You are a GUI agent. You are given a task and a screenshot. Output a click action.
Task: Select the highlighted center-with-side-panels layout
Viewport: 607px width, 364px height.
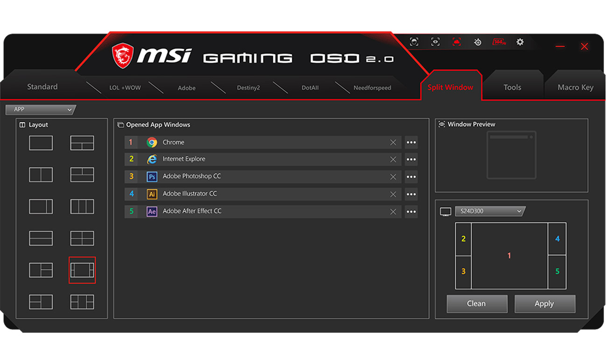82,270
